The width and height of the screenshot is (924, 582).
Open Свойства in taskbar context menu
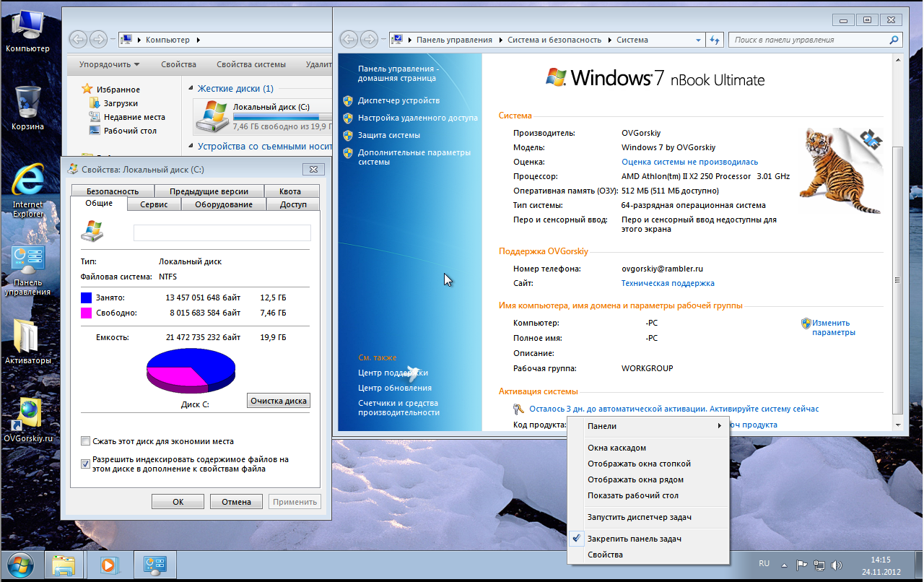coord(648,555)
